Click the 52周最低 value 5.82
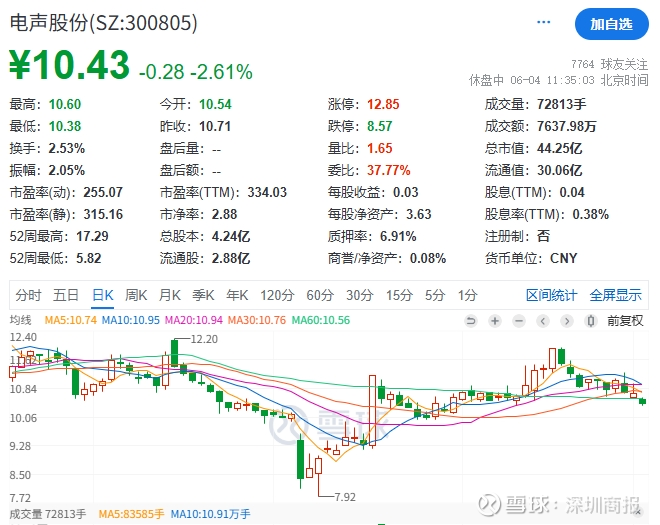The image size is (660, 525). (89, 258)
